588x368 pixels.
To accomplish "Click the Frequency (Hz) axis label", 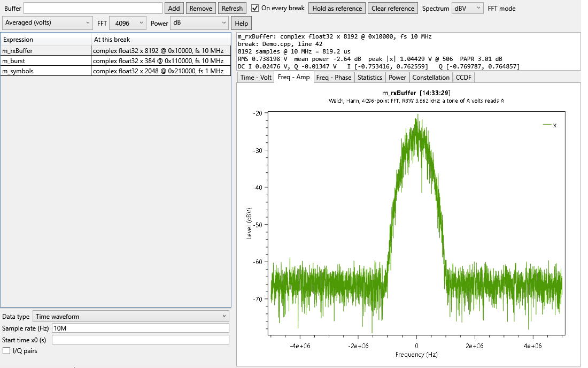I will 416,355.
